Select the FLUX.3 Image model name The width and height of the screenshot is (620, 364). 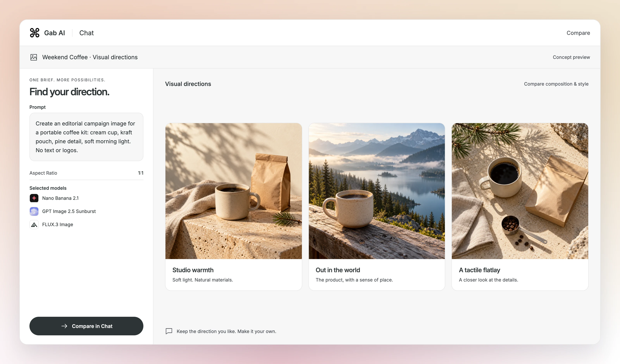pos(58,225)
